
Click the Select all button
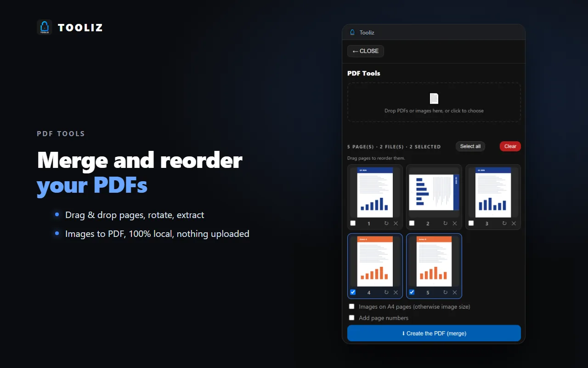[x=470, y=146]
